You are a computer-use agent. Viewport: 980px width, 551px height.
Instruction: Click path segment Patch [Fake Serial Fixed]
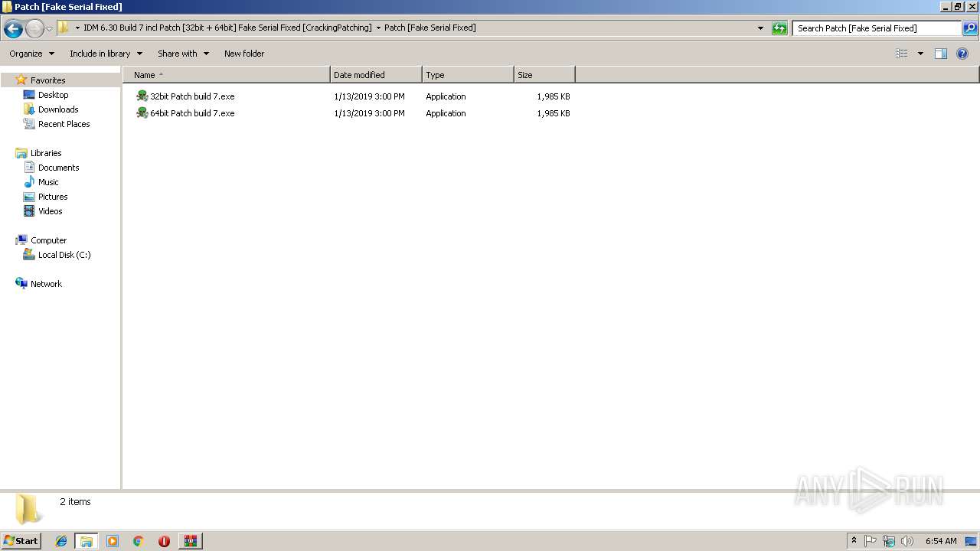point(430,28)
